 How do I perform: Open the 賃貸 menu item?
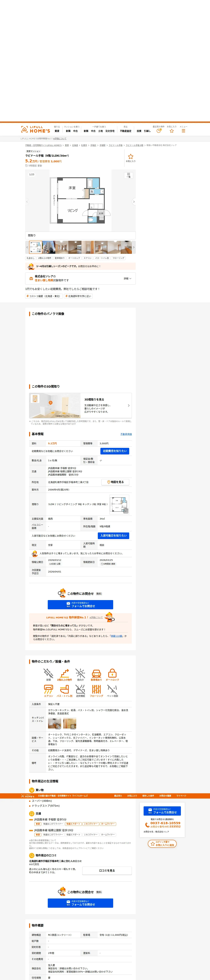pos(57,131)
